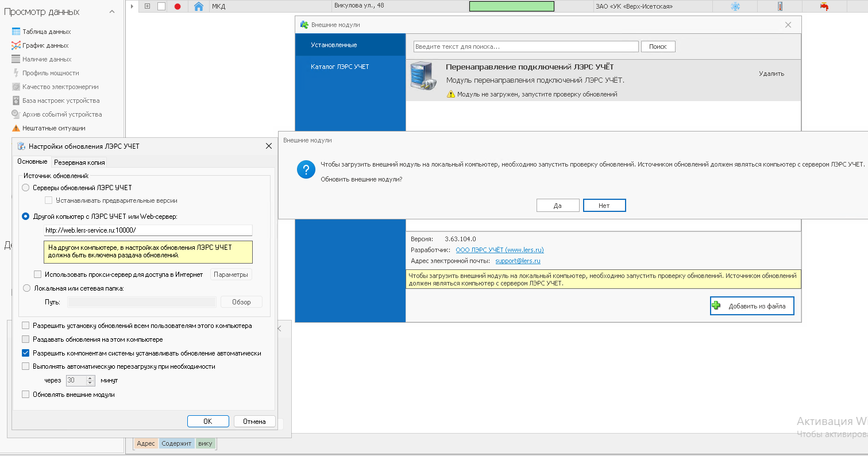868x456 pixels.
Task: Click the red status circle in МКД row
Action: tap(178, 6)
